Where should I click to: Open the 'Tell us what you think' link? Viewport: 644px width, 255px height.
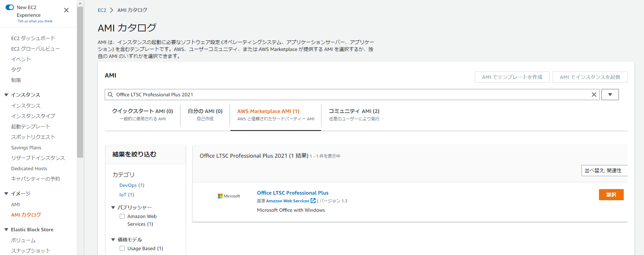35,21
